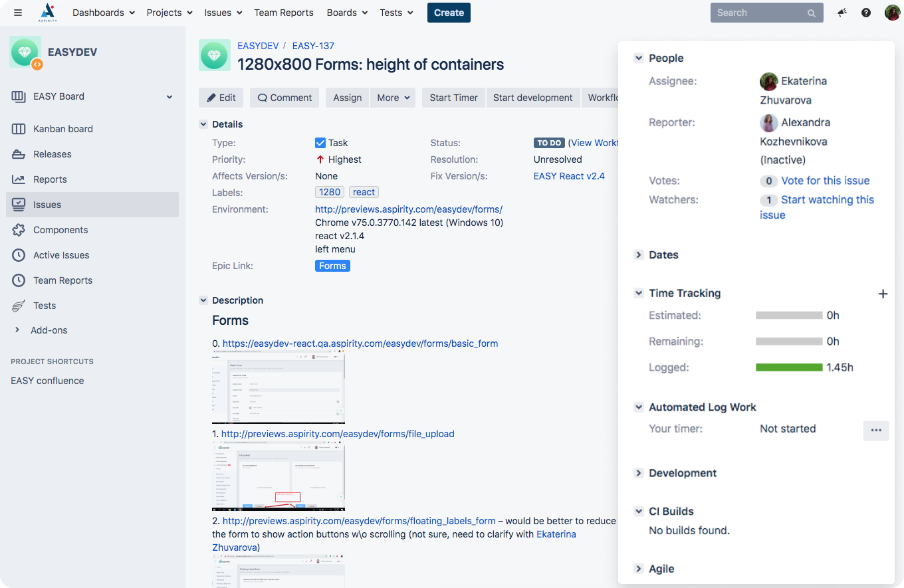This screenshot has height=588, width=904.
Task: Click the Active Issues clock icon
Action: click(19, 255)
